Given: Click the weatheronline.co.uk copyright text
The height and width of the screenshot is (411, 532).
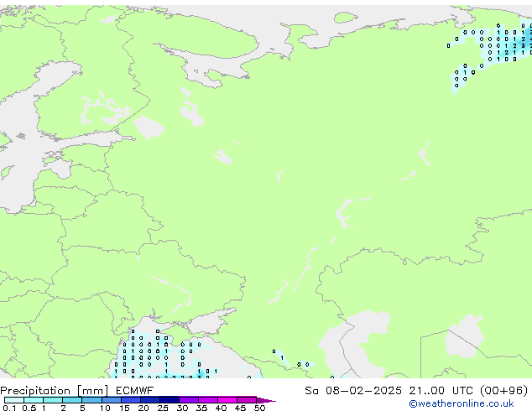Looking at the screenshot, I should [462, 403].
